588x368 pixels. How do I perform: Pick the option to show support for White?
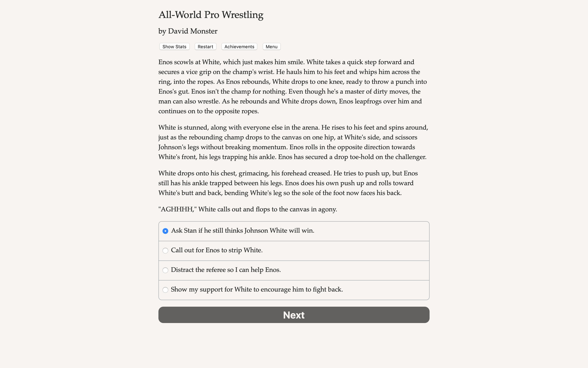[x=257, y=289]
